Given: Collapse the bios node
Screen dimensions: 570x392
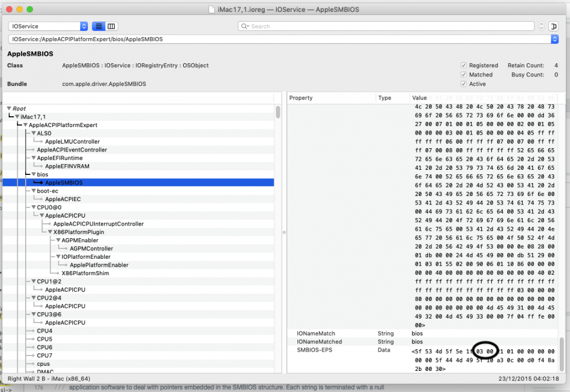Looking at the screenshot, I should pos(34,174).
